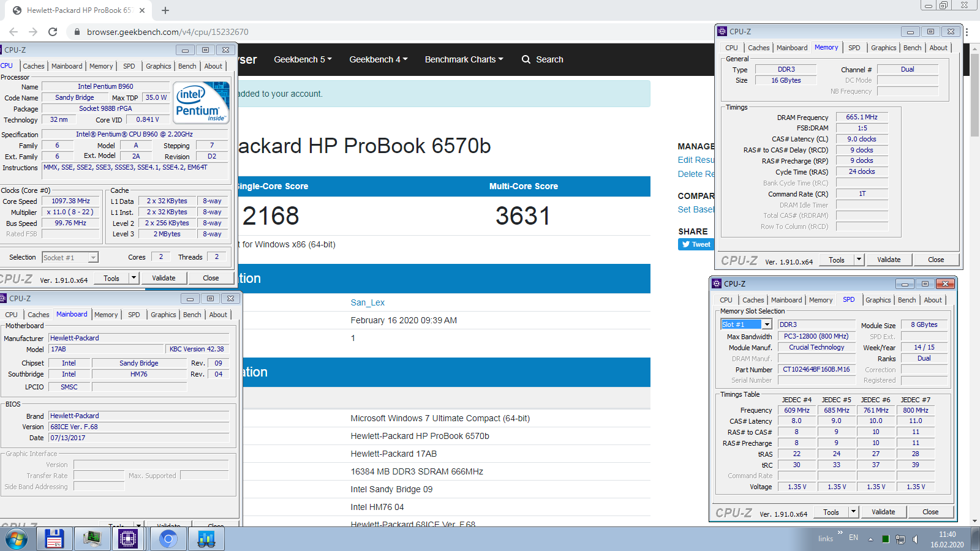The image size is (980, 551).
Task: Open the network tray icon
Action: 900,539
